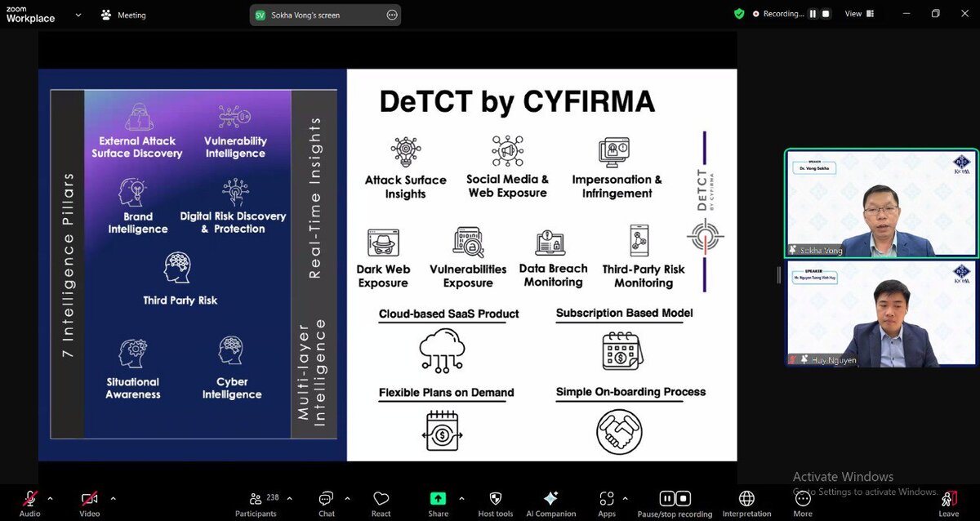
Task: Click the Vulnerability Intelligence icon
Action: click(234, 118)
